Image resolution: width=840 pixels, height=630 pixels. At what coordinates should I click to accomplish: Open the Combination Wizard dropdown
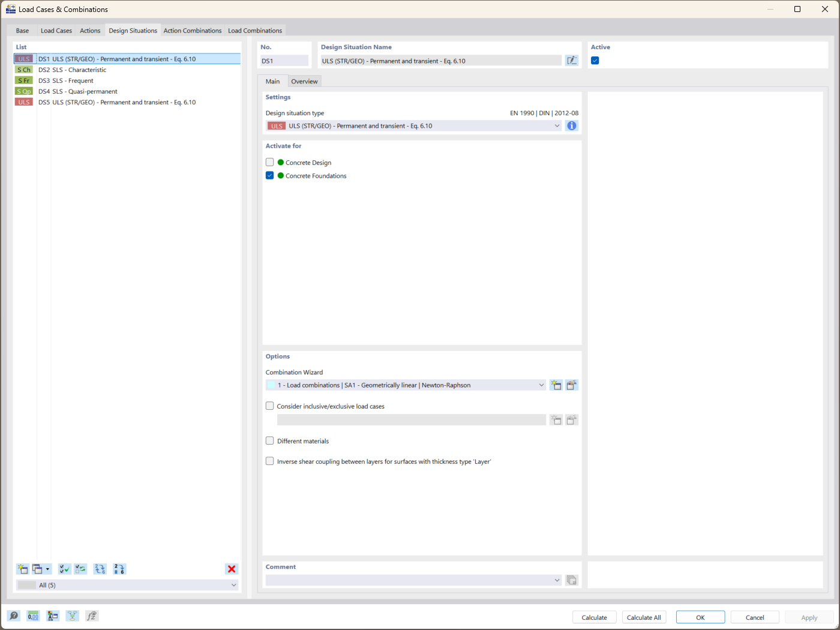pyautogui.click(x=541, y=385)
